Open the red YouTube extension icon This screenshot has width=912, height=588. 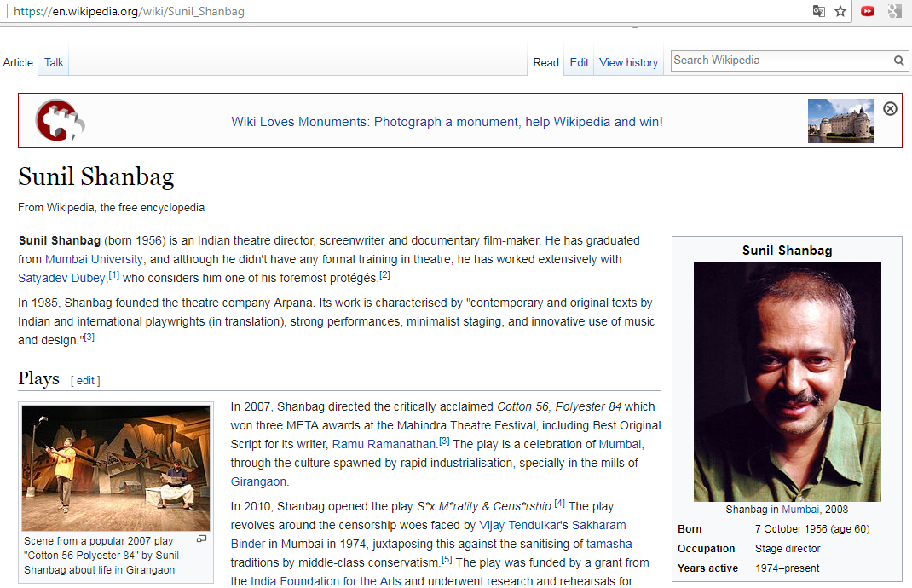click(867, 11)
